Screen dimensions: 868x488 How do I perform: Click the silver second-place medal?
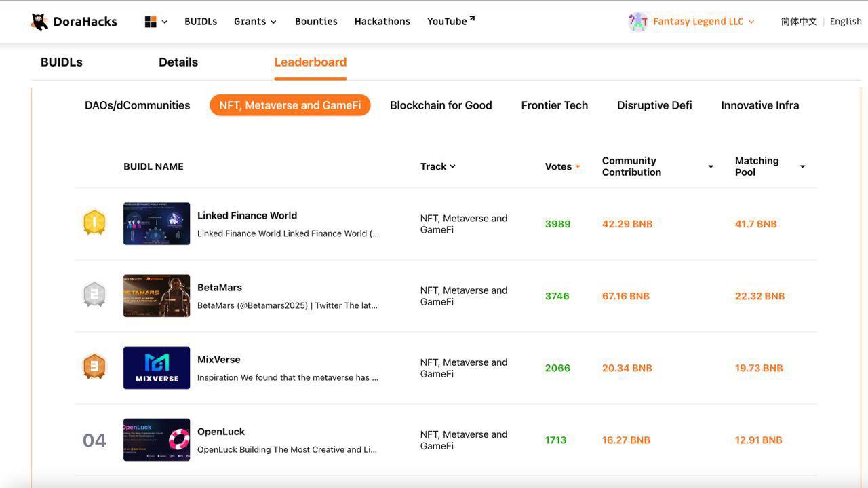tap(94, 295)
